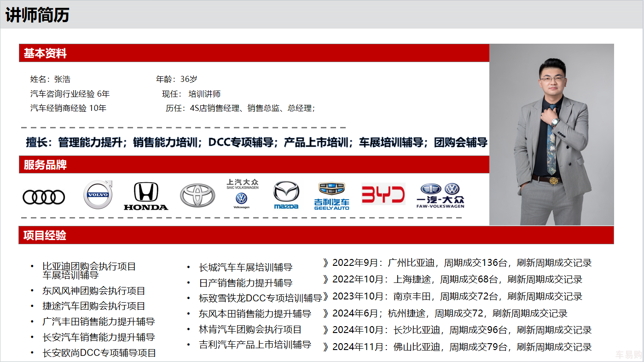644x362 pixels.
Task: Click the bullet 东风风神团购会执行项目
Action: click(94, 291)
